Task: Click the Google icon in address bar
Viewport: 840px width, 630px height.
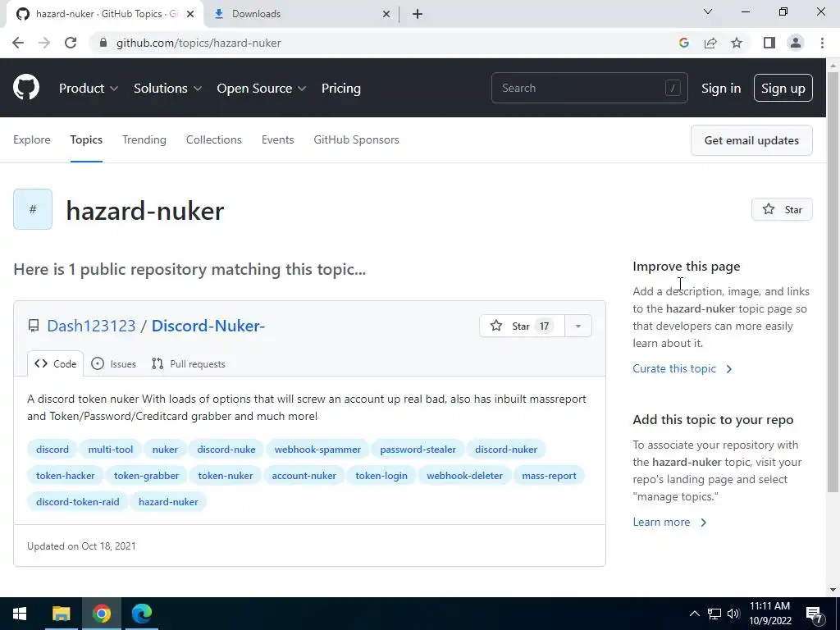Action: [683, 43]
